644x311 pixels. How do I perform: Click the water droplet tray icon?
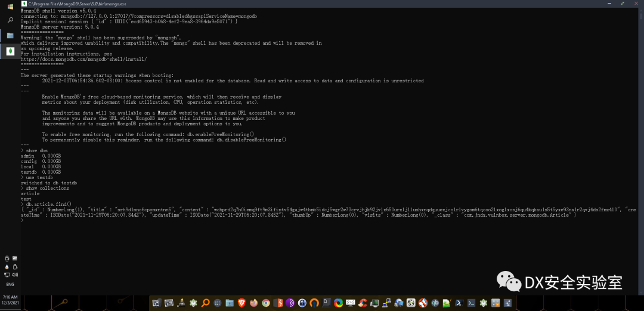pyautogui.click(x=7, y=267)
